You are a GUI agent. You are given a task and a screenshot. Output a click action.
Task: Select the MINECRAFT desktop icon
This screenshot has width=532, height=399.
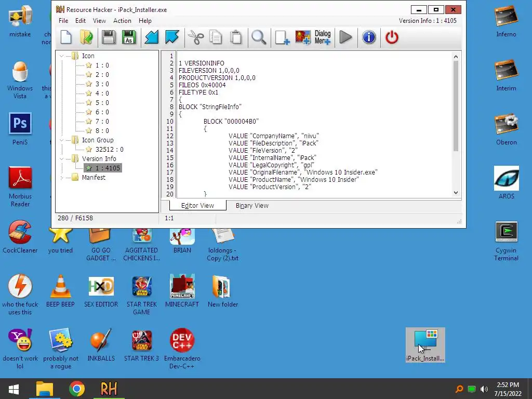click(x=182, y=291)
